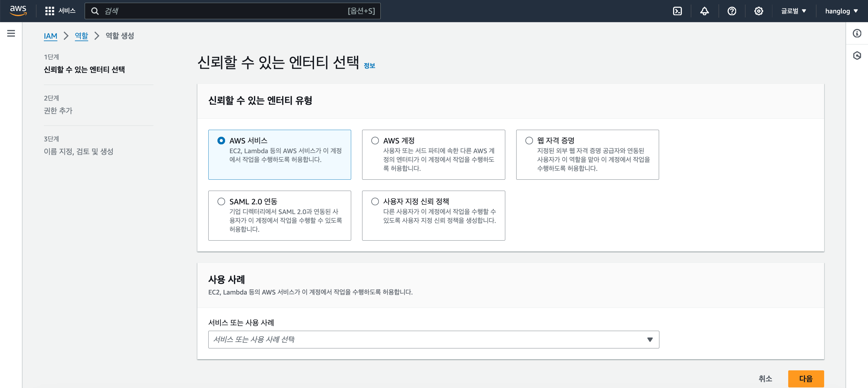This screenshot has width=868, height=388.
Task: Expand the hamburger side navigation menu
Action: pos(11,33)
